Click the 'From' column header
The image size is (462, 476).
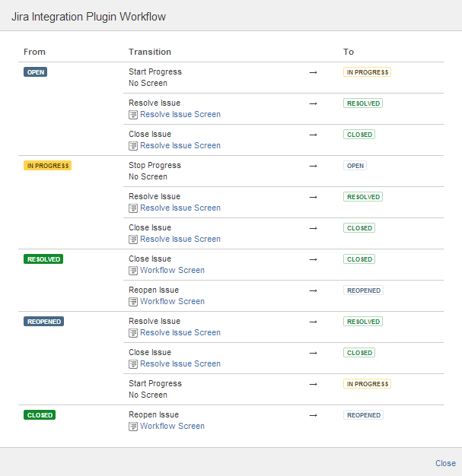(x=35, y=52)
